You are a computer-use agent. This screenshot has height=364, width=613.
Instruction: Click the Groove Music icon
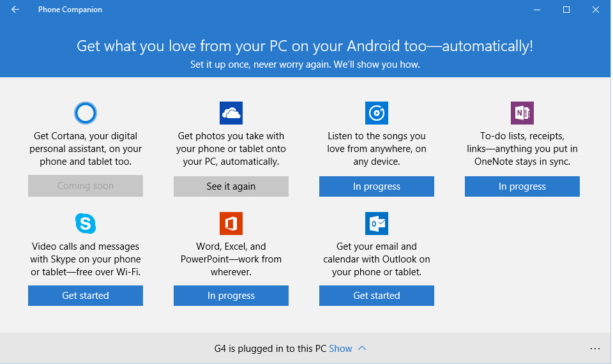377,113
